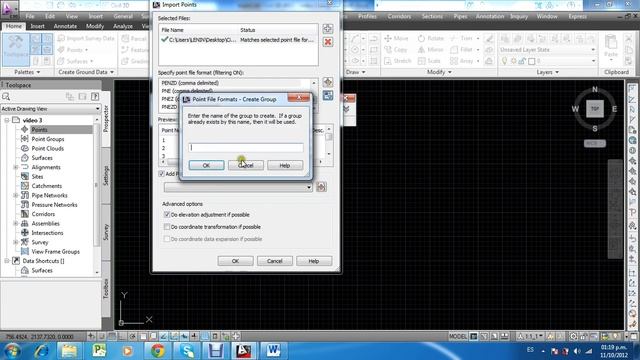
Task: Select the Copy tool in ribbon
Action: (396, 50)
